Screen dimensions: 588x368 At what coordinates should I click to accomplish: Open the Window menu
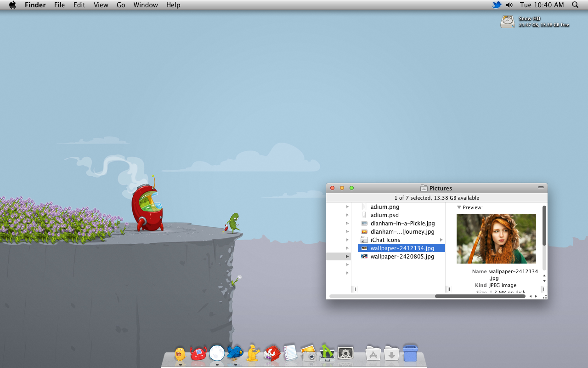coord(146,5)
